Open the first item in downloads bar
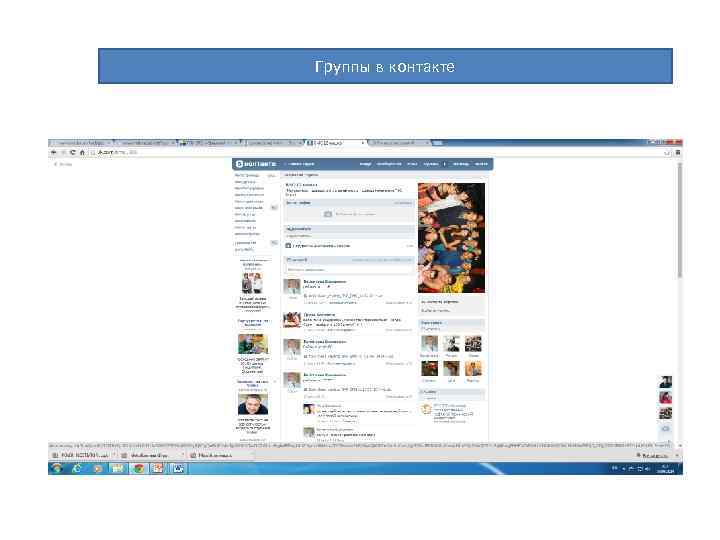 [82, 455]
